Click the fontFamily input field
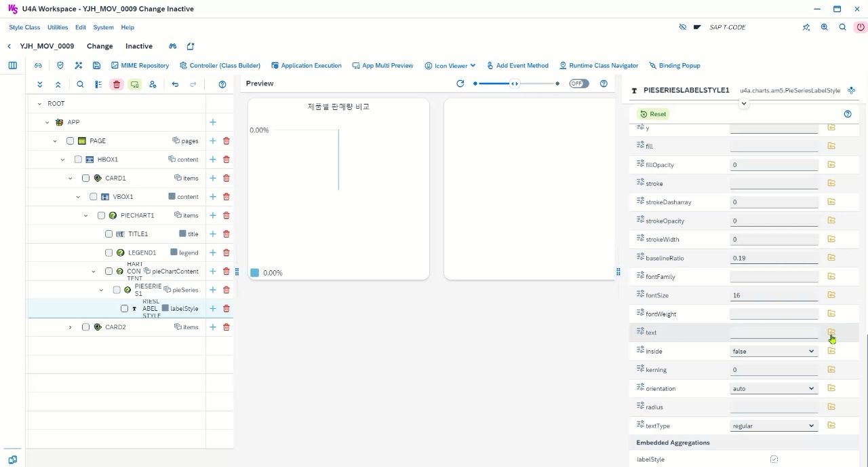 pos(774,276)
